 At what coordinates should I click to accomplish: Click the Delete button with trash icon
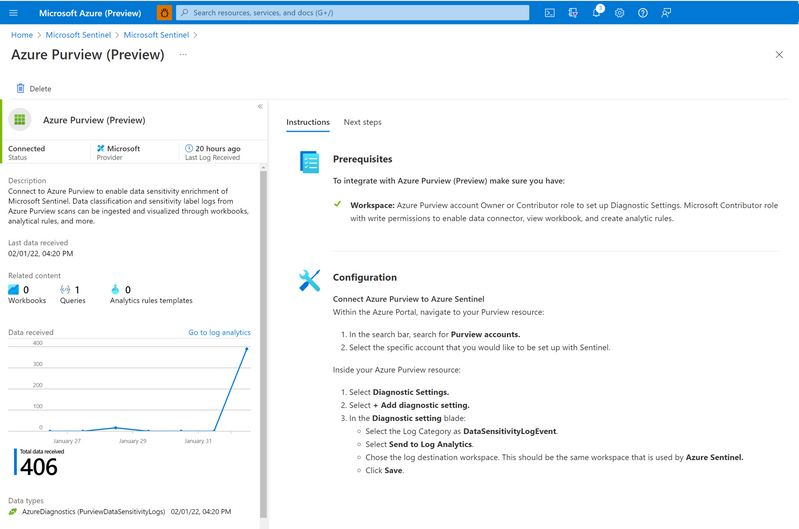(34, 89)
